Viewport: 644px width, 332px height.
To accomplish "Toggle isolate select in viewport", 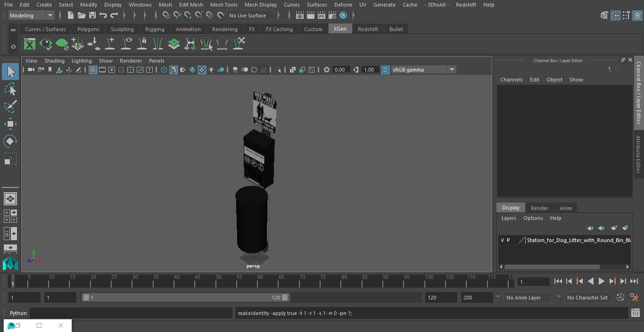I will (278, 70).
